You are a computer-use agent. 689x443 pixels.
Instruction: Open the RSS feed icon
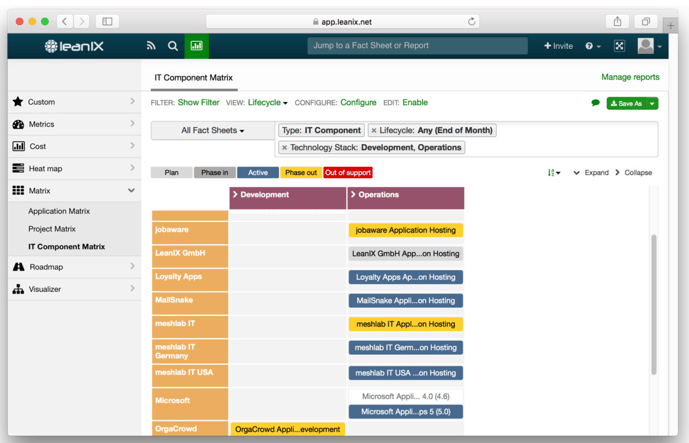click(x=151, y=46)
